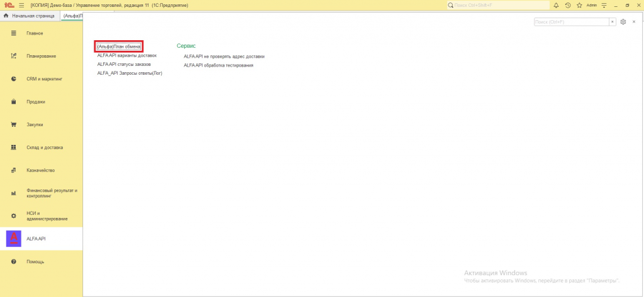Click the red Alfa logo icon
The image size is (644, 297).
point(14,239)
